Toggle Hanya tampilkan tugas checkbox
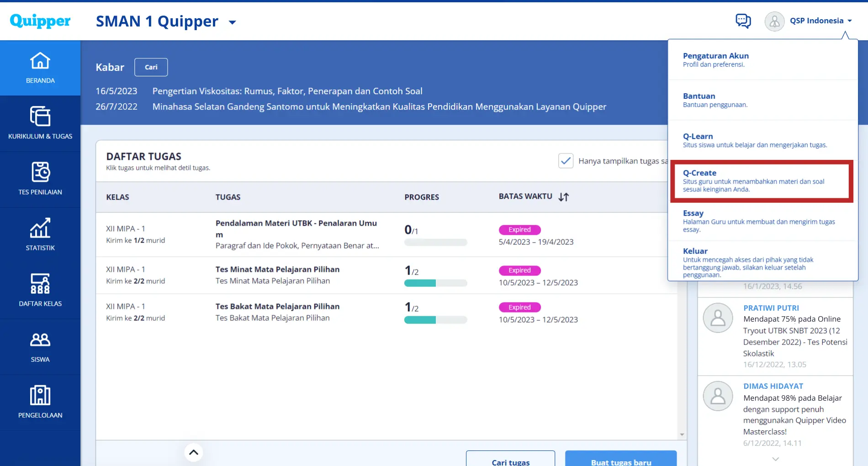The height and width of the screenshot is (466, 868). [566, 161]
